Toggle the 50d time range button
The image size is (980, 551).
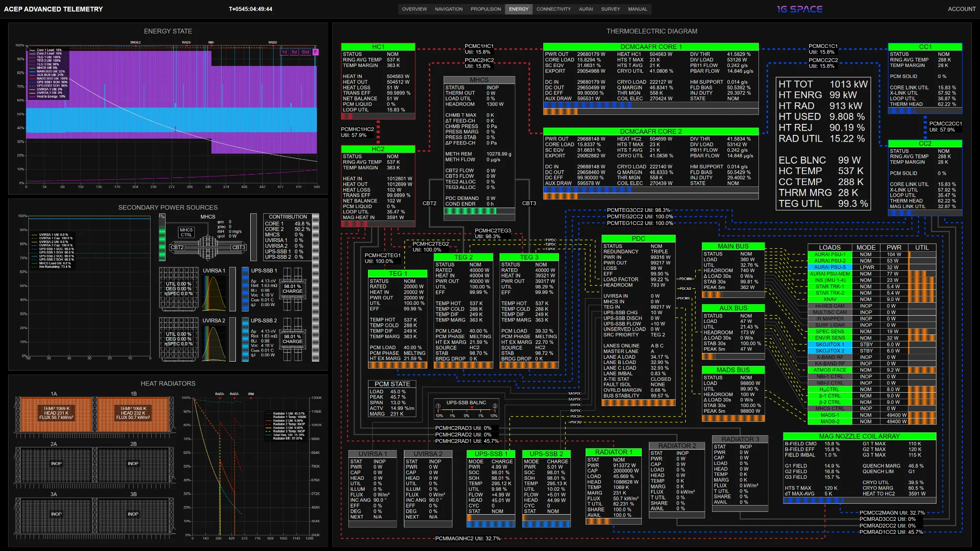point(305,52)
